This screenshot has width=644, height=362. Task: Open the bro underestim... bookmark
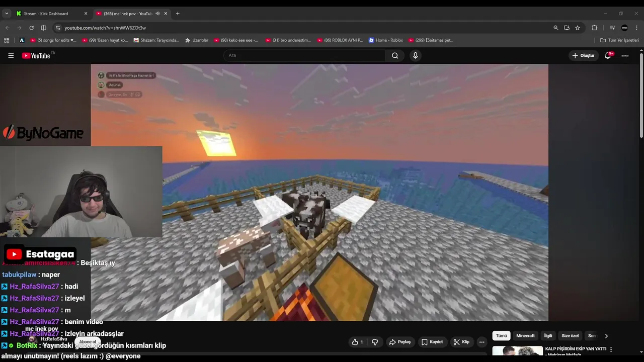pyautogui.click(x=288, y=40)
